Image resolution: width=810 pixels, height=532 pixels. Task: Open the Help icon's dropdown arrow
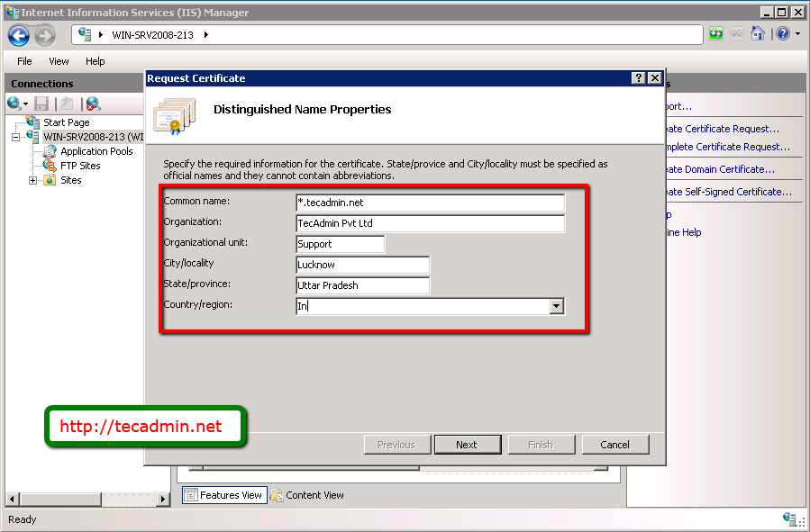pos(797,34)
